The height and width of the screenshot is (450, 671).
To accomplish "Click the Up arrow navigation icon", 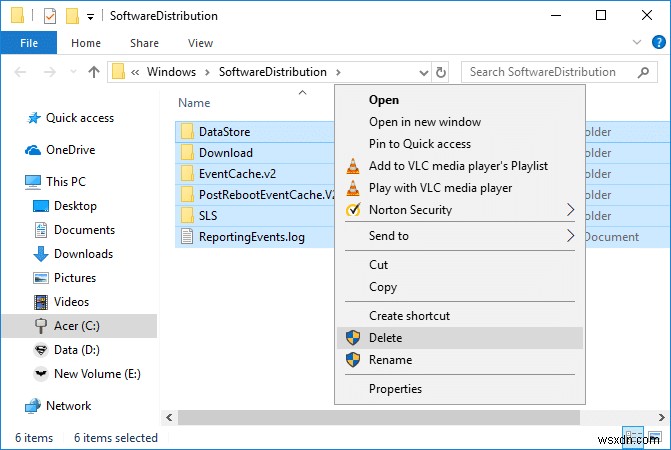I will [94, 72].
